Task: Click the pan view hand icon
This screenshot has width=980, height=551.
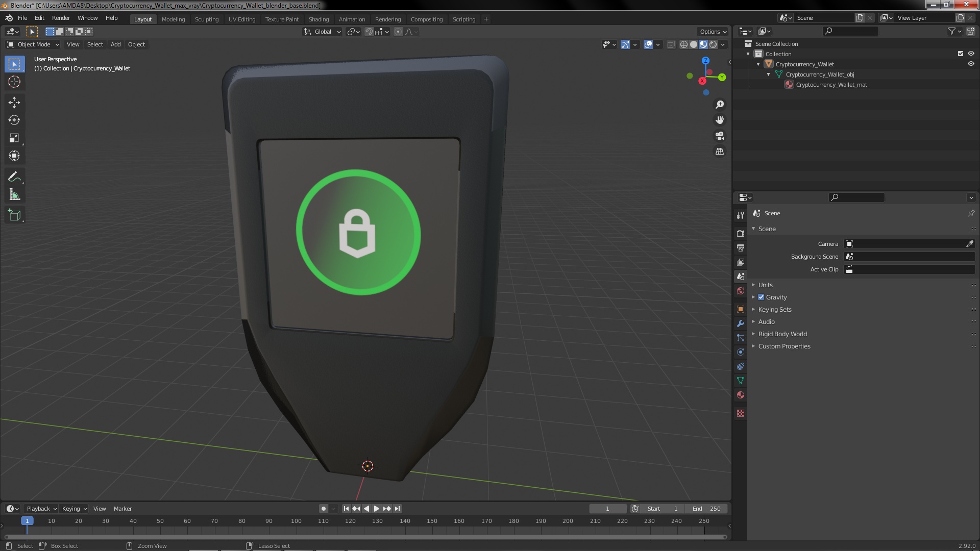Action: pos(720,120)
